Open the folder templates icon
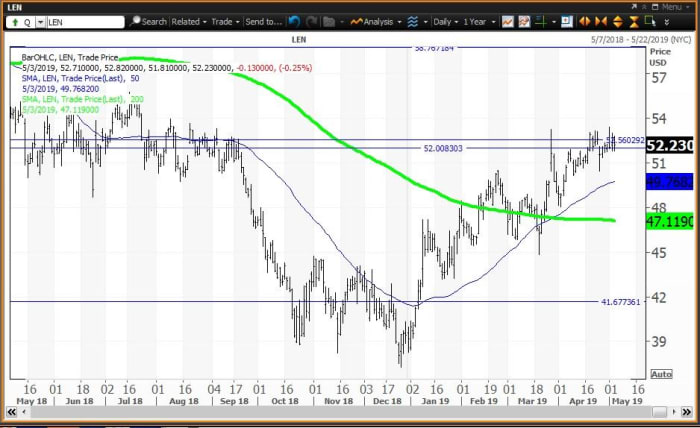This screenshot has width=700, height=428. coord(331,21)
